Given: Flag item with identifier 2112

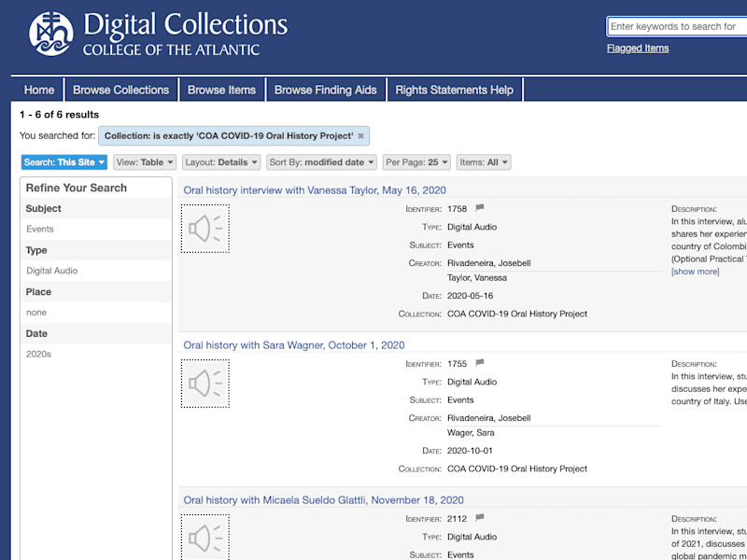Looking at the screenshot, I should (x=480, y=518).
